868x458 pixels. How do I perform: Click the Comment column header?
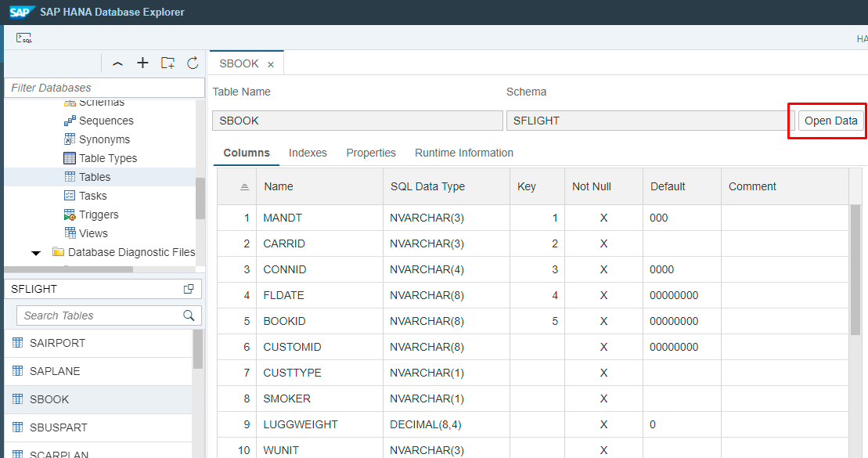click(x=785, y=186)
